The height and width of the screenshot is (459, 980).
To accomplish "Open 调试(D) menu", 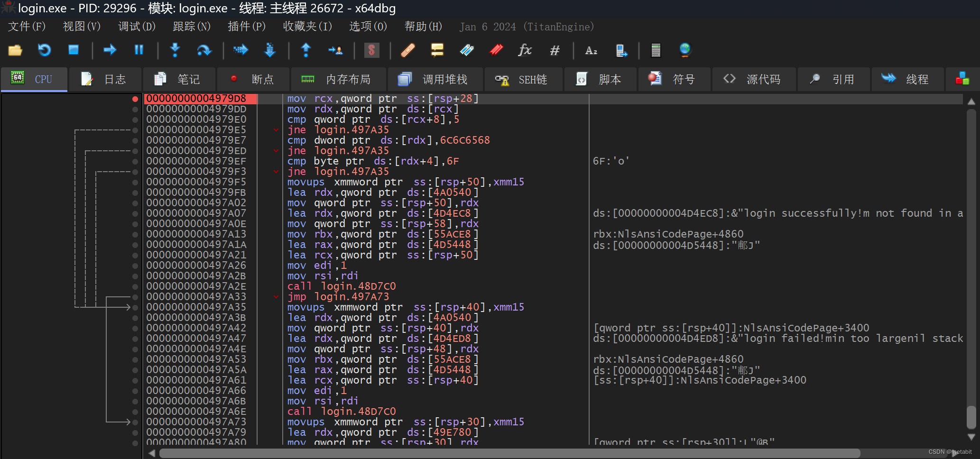I will [x=137, y=27].
